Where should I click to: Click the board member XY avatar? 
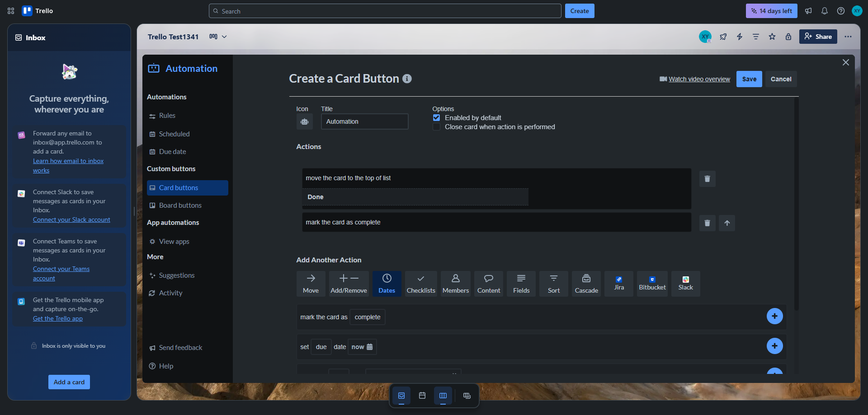(705, 37)
